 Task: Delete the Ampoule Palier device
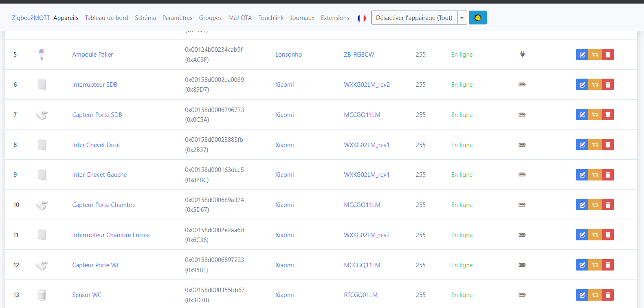(608, 55)
